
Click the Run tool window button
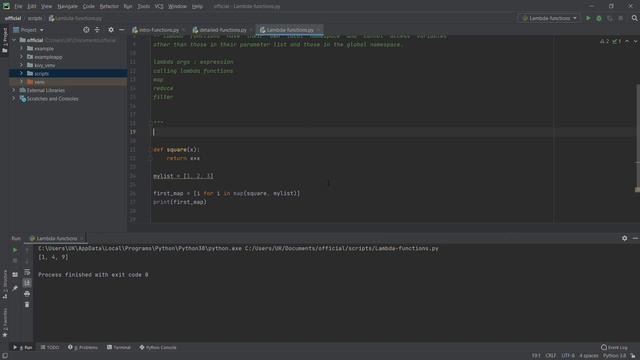(x=23, y=347)
